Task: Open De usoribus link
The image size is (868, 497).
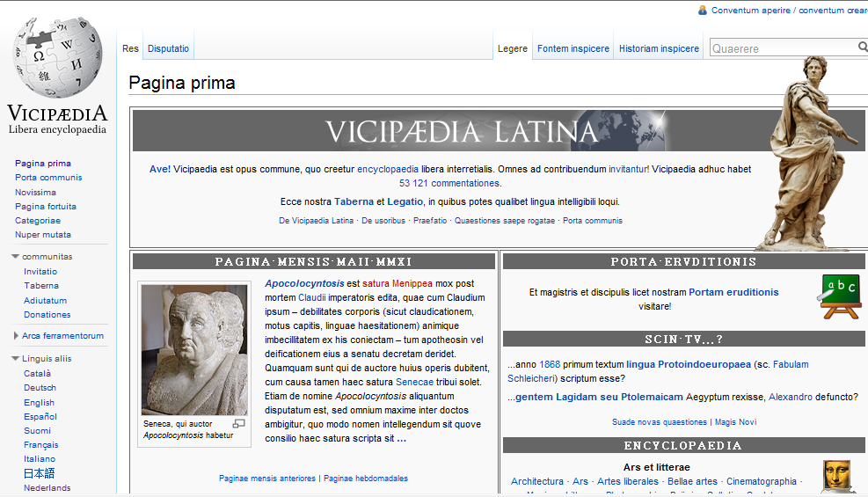Action: tap(383, 221)
